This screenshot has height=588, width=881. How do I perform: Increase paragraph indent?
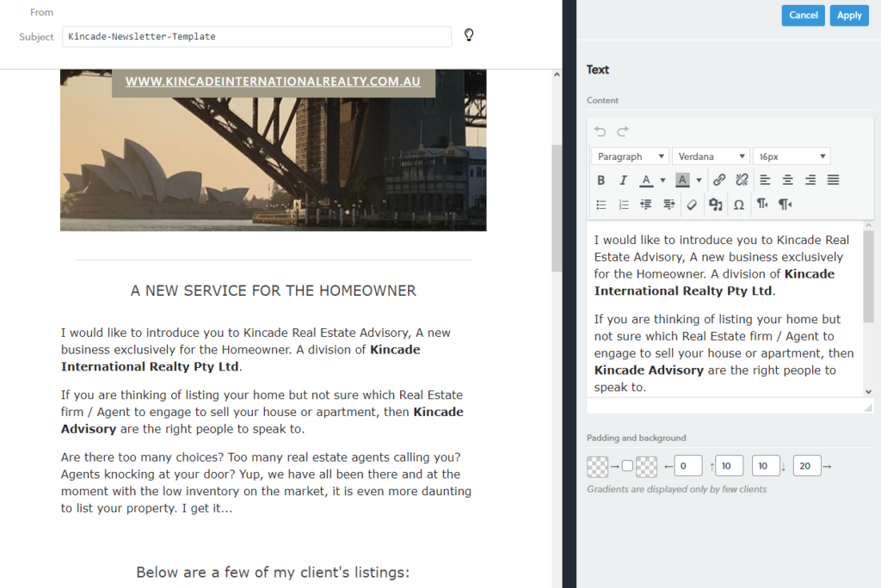668,205
